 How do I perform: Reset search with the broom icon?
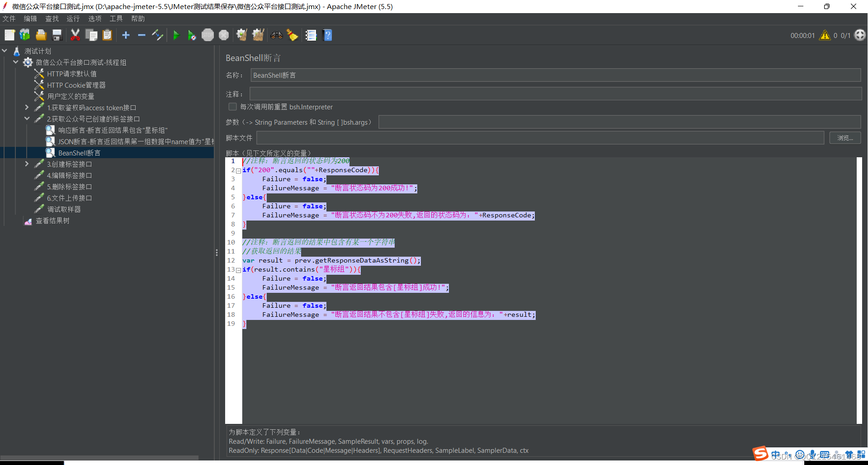[x=292, y=35]
